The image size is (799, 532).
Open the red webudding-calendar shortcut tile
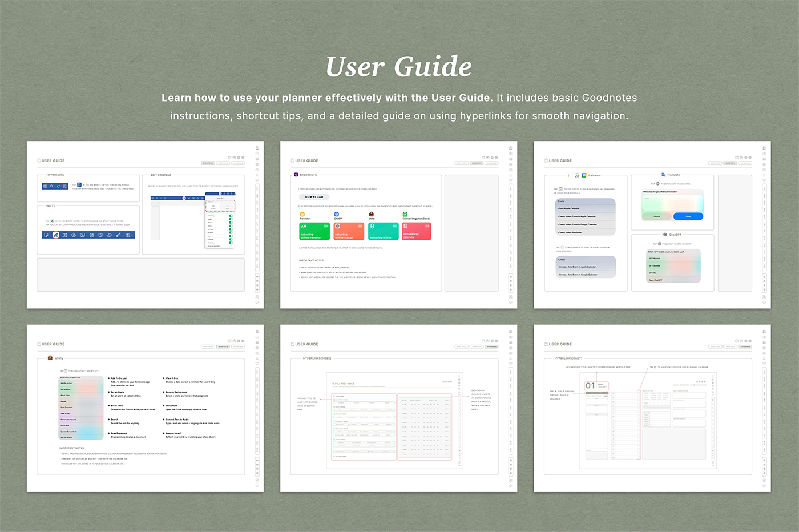417,231
